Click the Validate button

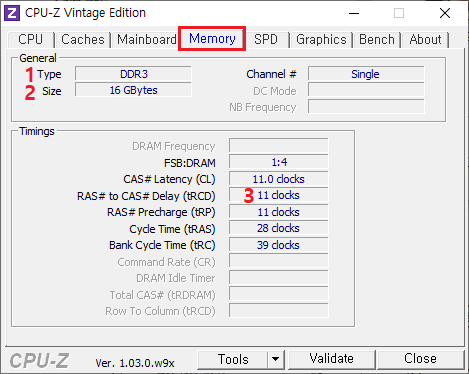(332, 359)
